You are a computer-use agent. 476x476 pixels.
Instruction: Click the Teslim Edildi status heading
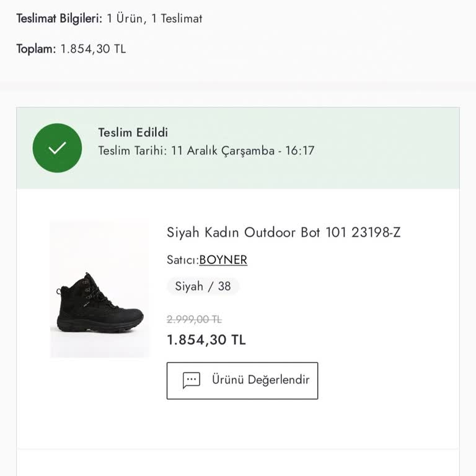pyautogui.click(x=133, y=133)
